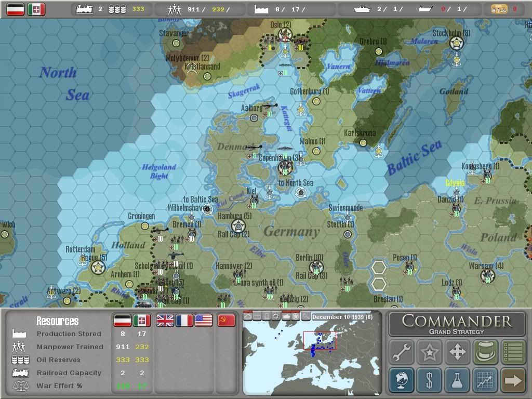Click the factory production icon in top bar
Viewport: 532px width, 399px height.
261,9
